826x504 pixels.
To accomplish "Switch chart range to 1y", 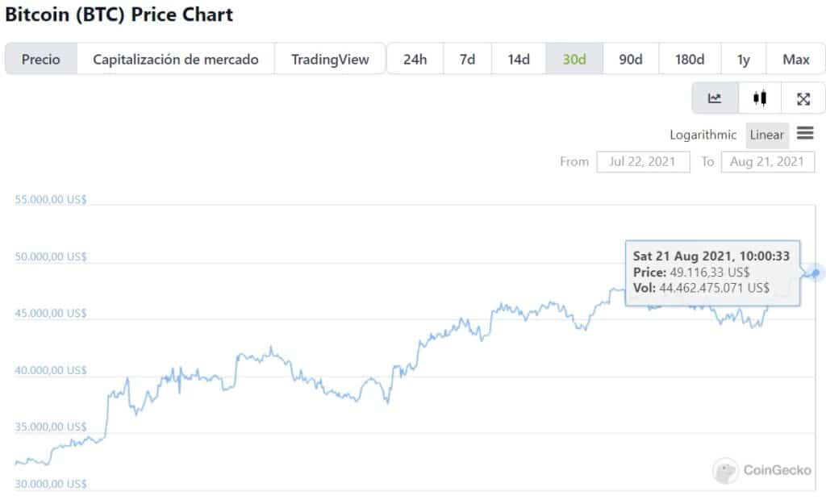I will [744, 59].
